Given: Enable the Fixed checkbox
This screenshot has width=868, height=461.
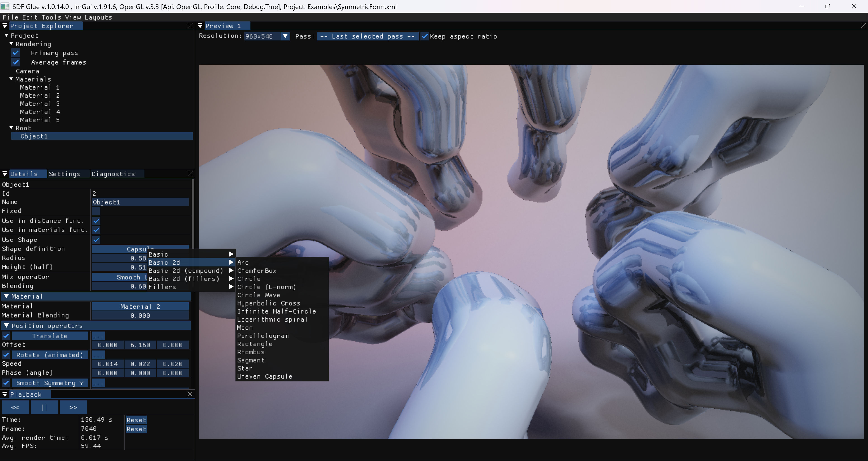Looking at the screenshot, I should (96, 211).
